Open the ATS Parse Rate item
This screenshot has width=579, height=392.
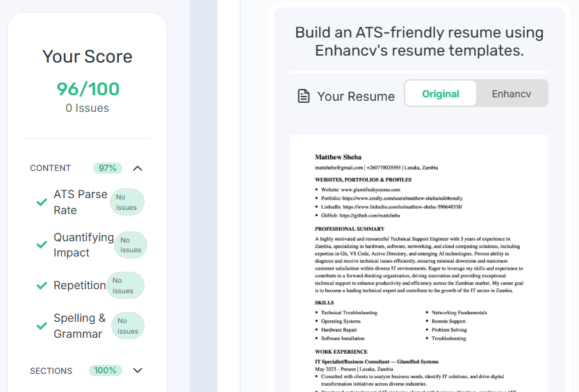tap(81, 202)
